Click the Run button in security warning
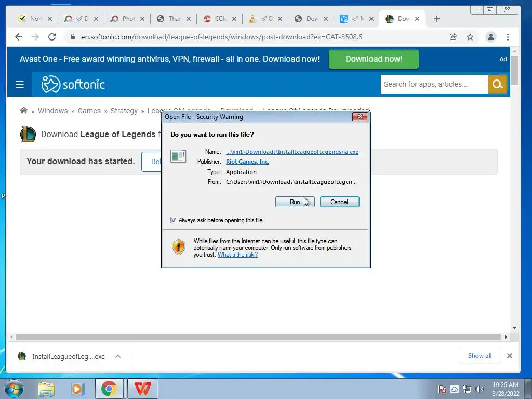This screenshot has width=532, height=399. click(x=295, y=202)
